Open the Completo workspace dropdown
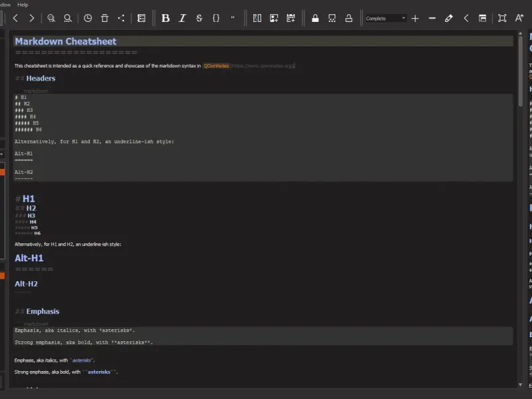 [x=386, y=18]
